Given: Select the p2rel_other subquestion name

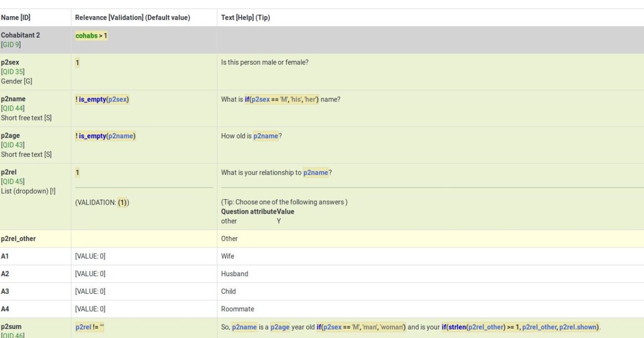Looking at the screenshot, I should [19, 239].
